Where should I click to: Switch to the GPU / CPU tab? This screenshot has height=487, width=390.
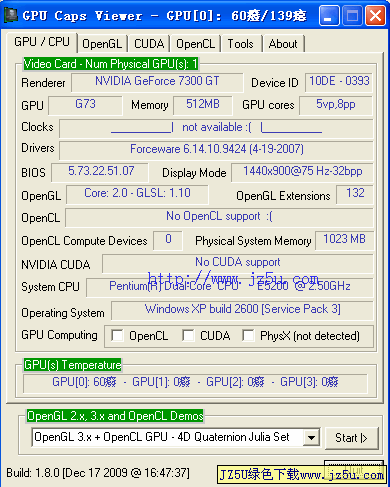click(x=42, y=42)
